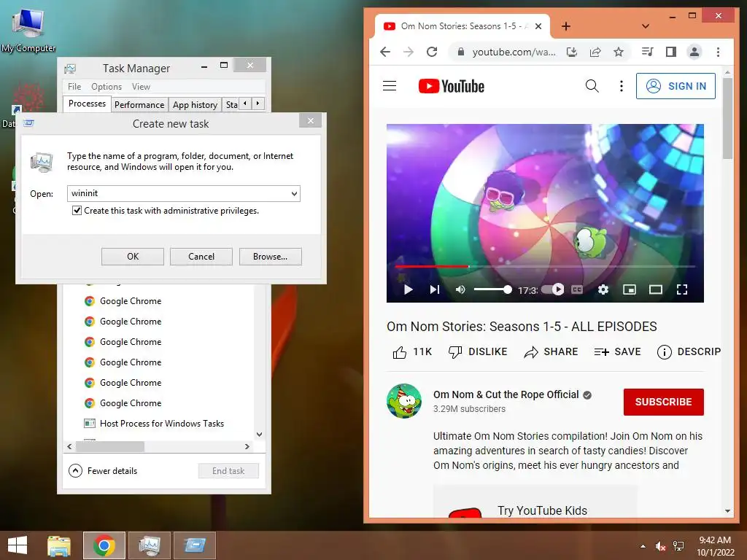Click the Chrome address bar URL

tap(514, 52)
